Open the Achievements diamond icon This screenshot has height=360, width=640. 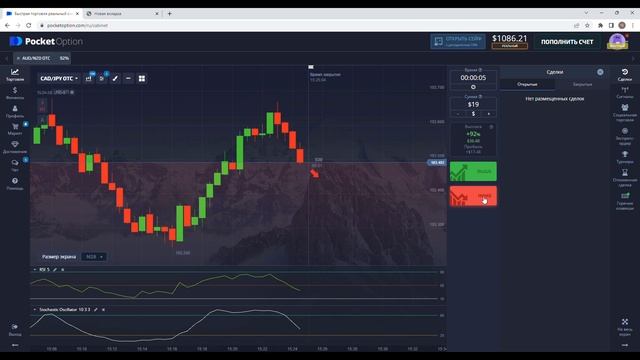pos(15,147)
